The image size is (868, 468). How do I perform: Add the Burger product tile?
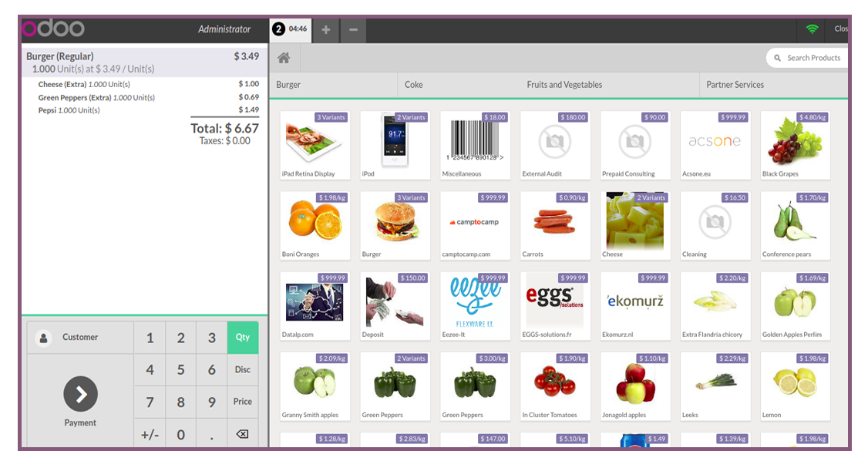[395, 225]
